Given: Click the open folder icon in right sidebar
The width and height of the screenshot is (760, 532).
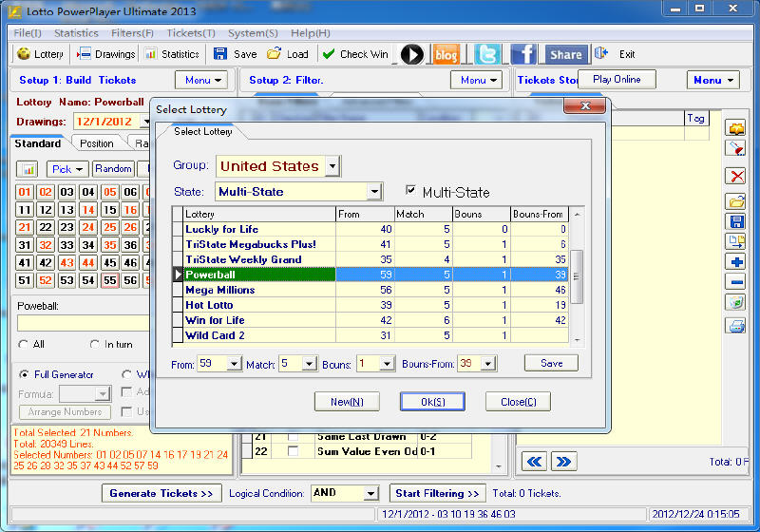Looking at the screenshot, I should click(x=737, y=201).
